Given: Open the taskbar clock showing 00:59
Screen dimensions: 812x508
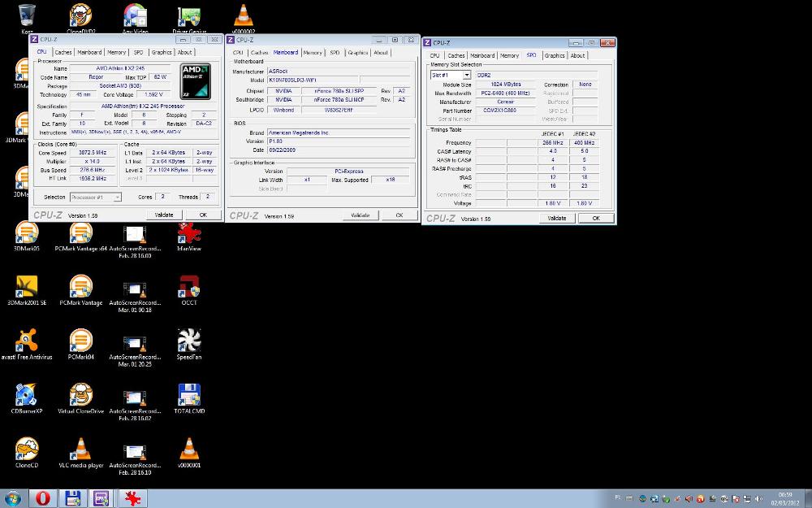Looking at the screenshot, I should [x=785, y=499].
